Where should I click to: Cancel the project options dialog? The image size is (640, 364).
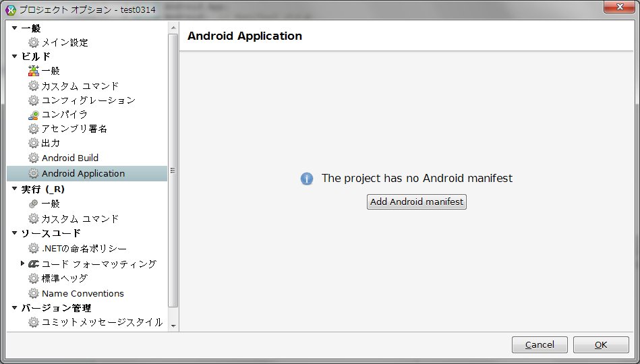tap(540, 345)
